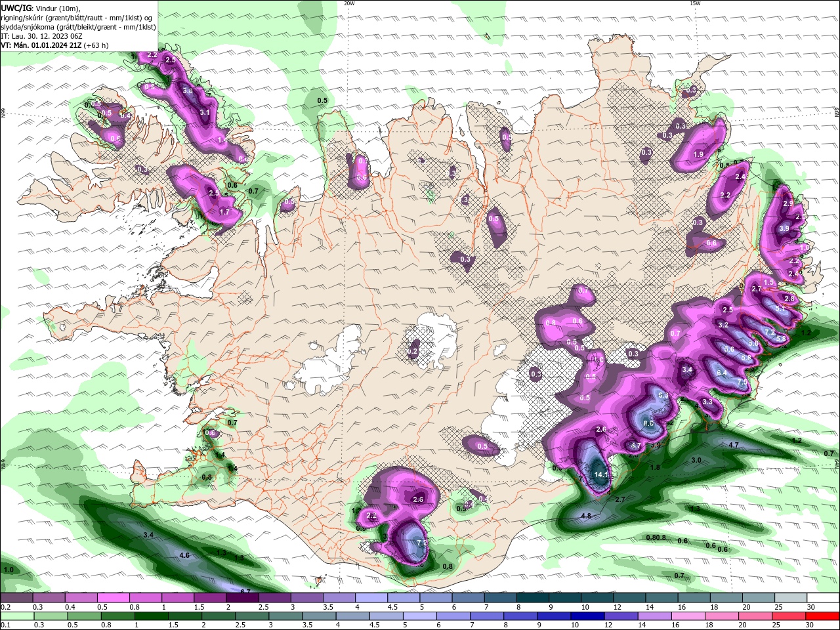This screenshot has width=840, height=630.
Task: Click the '3.1' snow value over the Westfjords
Action: click(x=204, y=113)
